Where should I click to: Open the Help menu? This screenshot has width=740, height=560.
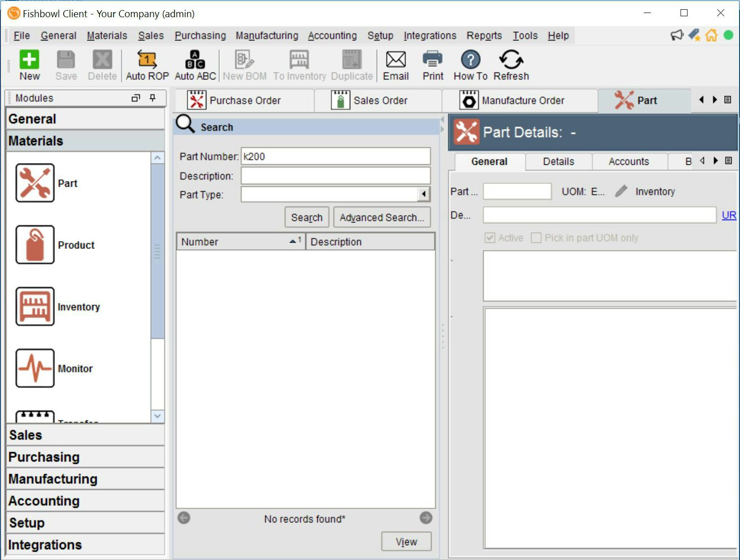[558, 35]
